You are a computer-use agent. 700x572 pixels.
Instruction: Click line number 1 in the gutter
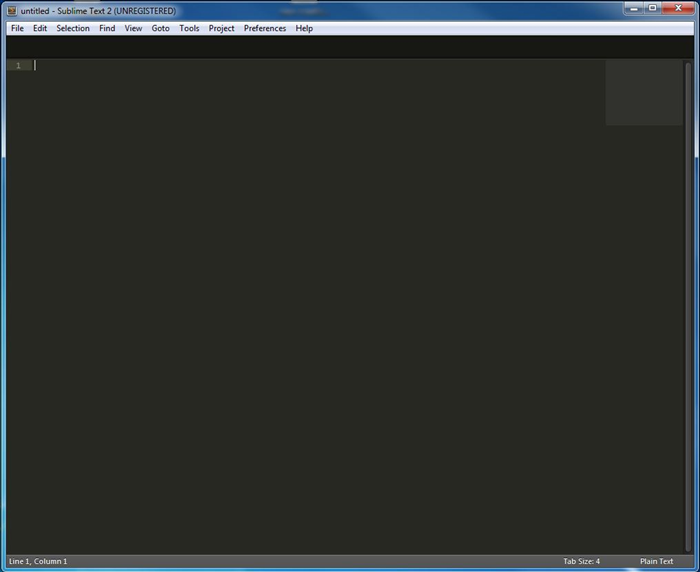pyautogui.click(x=18, y=66)
